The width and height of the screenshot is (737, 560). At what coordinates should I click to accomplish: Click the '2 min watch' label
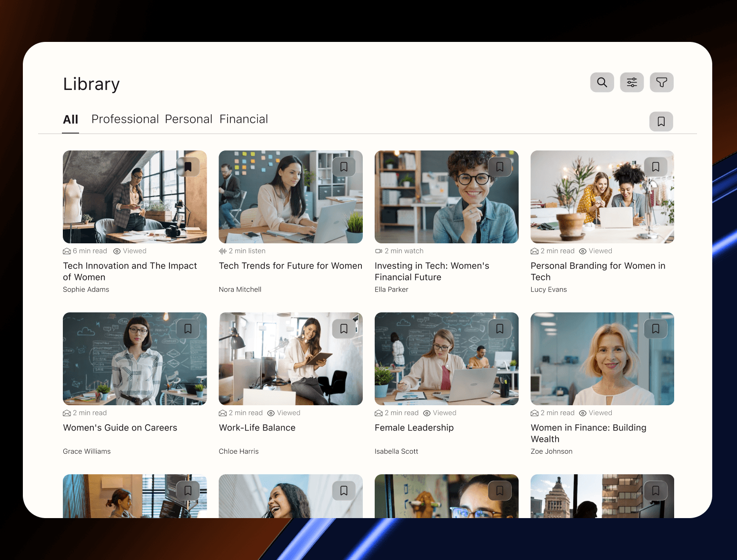point(404,251)
